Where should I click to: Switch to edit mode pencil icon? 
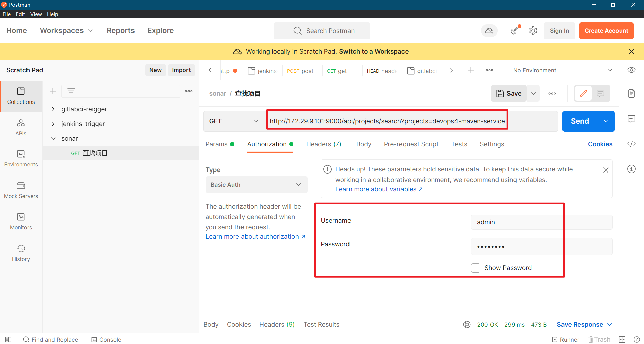(x=583, y=93)
